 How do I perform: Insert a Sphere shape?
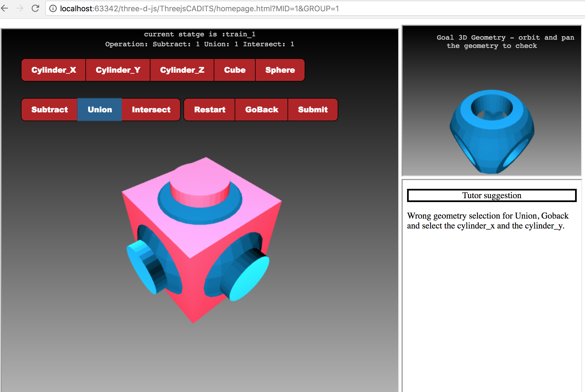(x=280, y=70)
